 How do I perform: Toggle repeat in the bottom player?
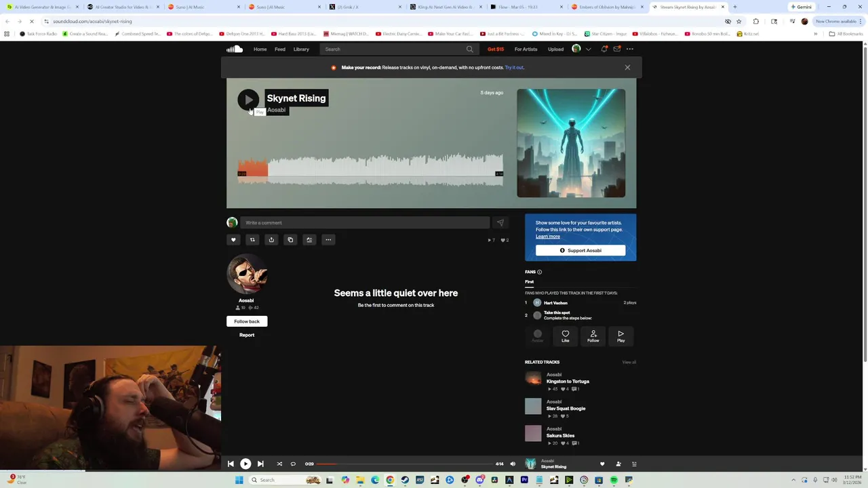pos(293,464)
